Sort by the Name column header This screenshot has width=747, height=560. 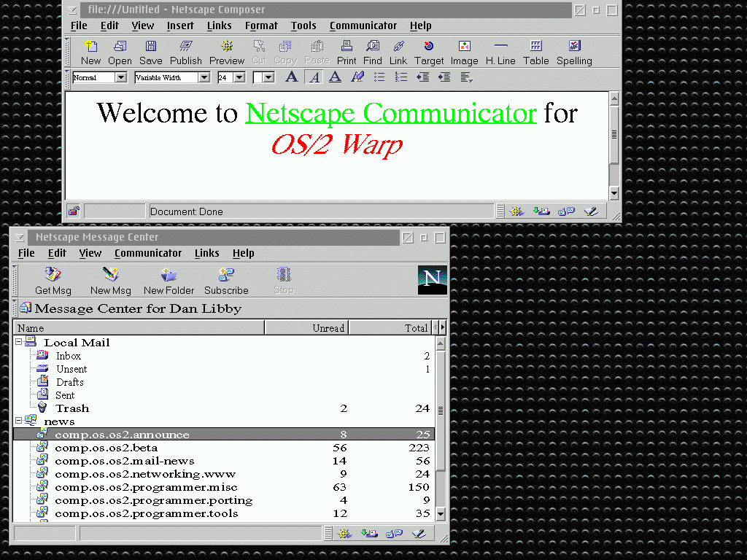point(139,327)
